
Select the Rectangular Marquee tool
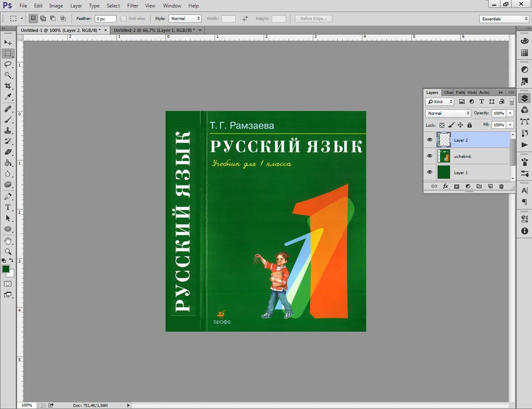[x=8, y=54]
